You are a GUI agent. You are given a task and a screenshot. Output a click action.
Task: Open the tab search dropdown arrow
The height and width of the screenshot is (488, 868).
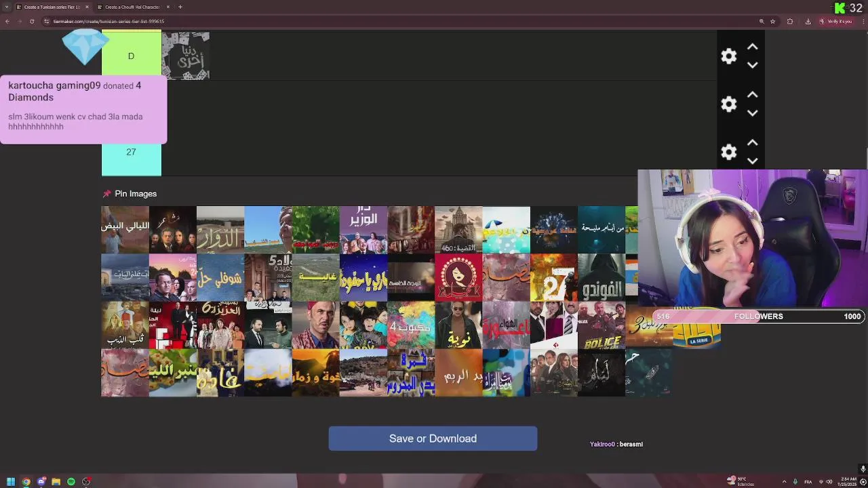(6, 7)
